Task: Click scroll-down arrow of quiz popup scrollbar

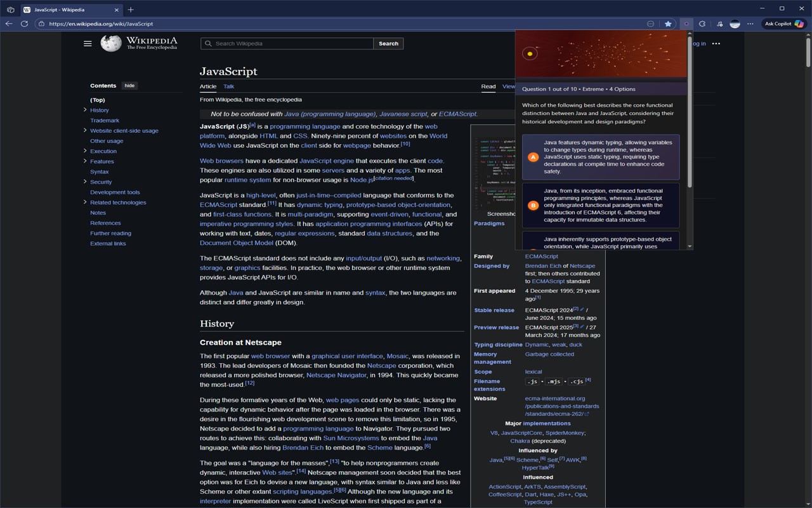Action: tap(690, 246)
